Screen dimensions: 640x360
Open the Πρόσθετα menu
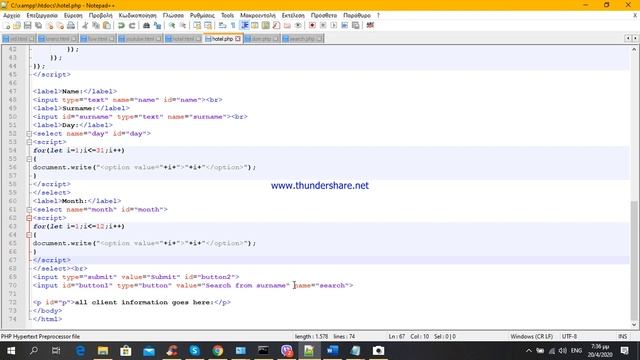coord(324,15)
